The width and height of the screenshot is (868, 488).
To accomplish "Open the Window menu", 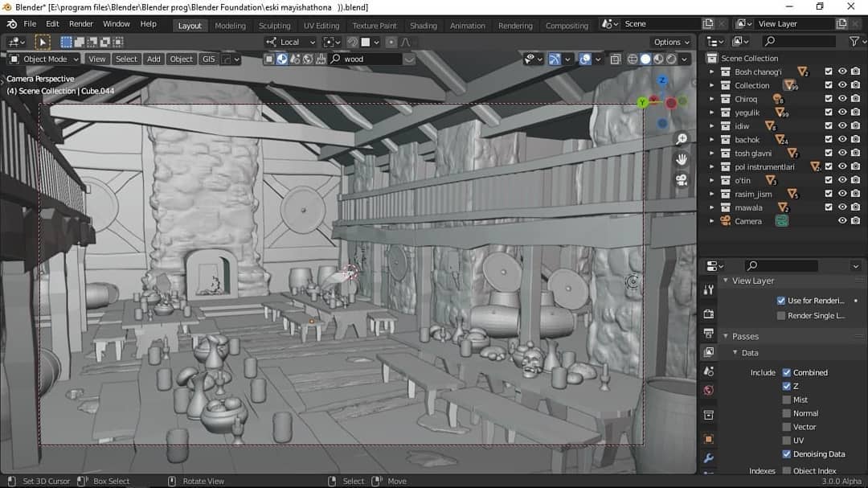I will pyautogui.click(x=117, y=24).
